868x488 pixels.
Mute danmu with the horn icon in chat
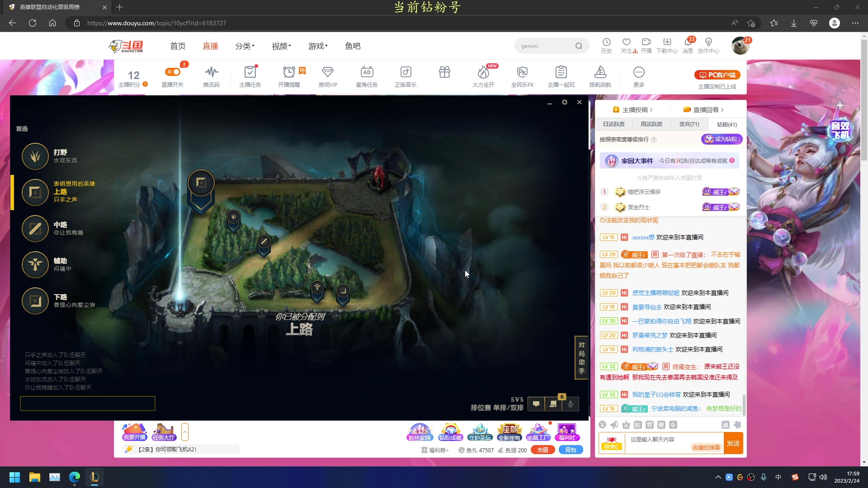click(x=614, y=425)
